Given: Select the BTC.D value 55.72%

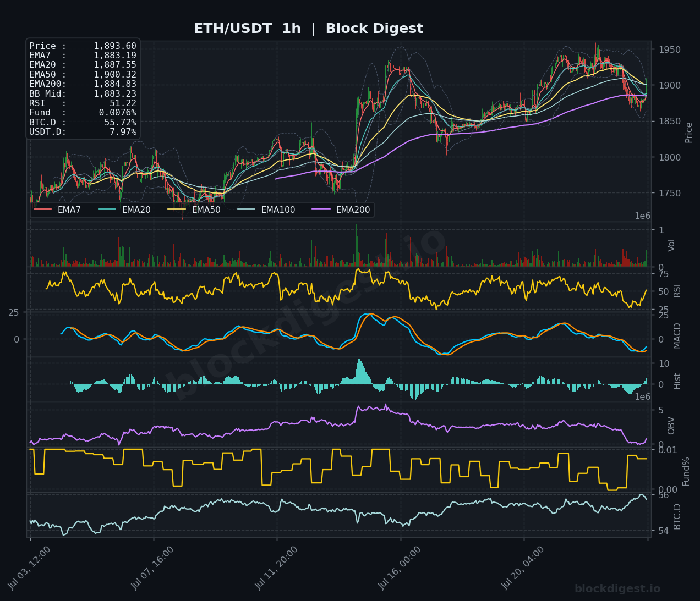Looking at the screenshot, I should pyautogui.click(x=120, y=123).
